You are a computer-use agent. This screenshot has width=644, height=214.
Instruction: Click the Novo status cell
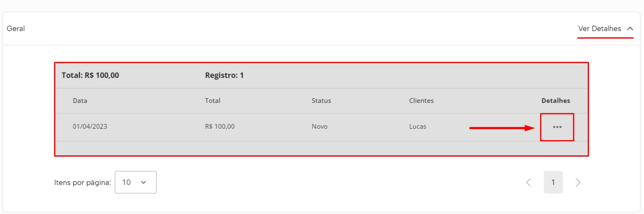[320, 127]
